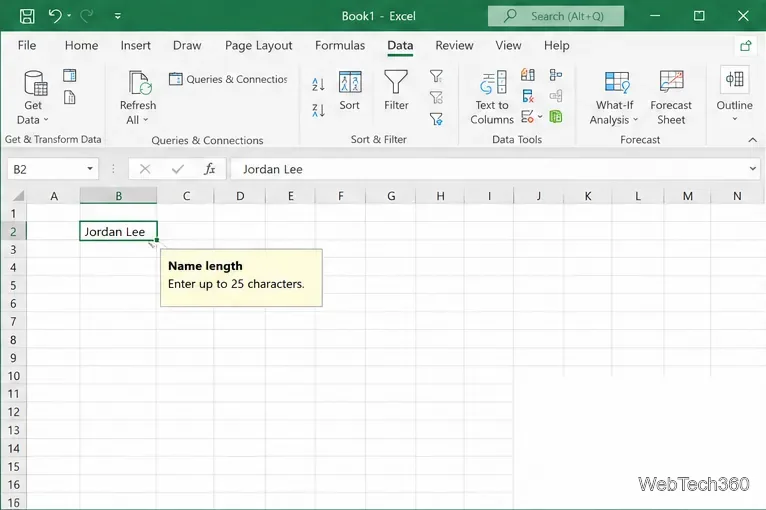
Task: Click cell B2 containing Jordan Lee
Action: tap(118, 232)
